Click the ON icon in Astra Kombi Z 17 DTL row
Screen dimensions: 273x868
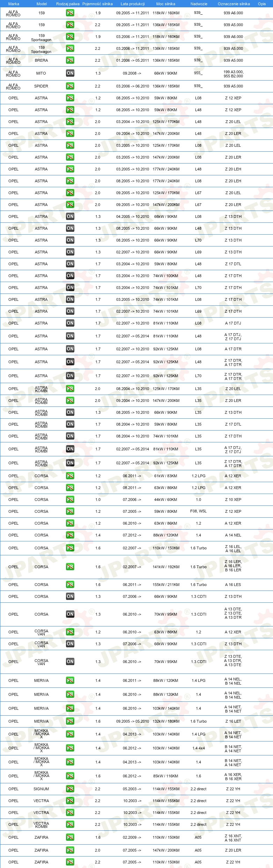pos(70,424)
